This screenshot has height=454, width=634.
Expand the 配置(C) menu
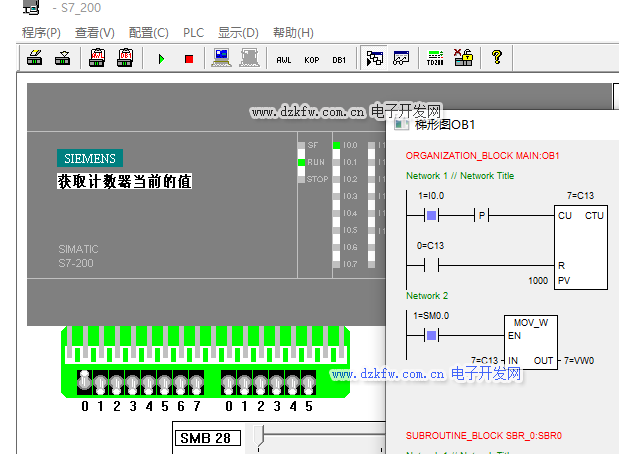tap(148, 33)
